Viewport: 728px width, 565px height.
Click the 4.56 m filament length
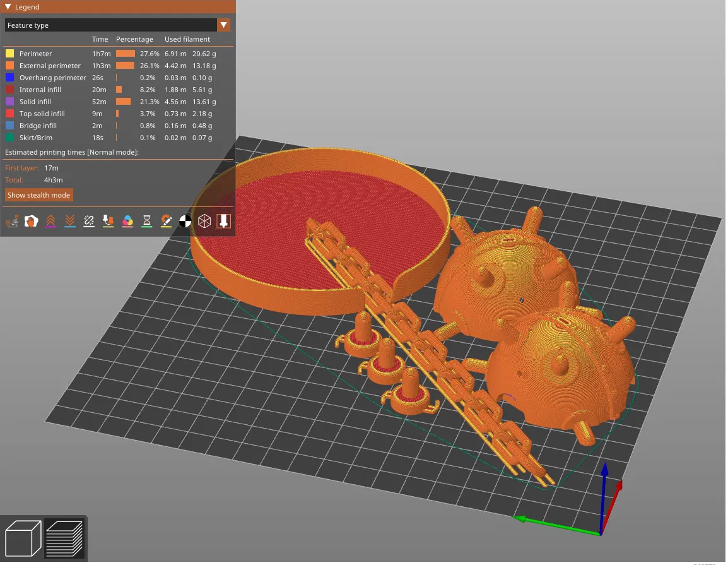(x=175, y=101)
